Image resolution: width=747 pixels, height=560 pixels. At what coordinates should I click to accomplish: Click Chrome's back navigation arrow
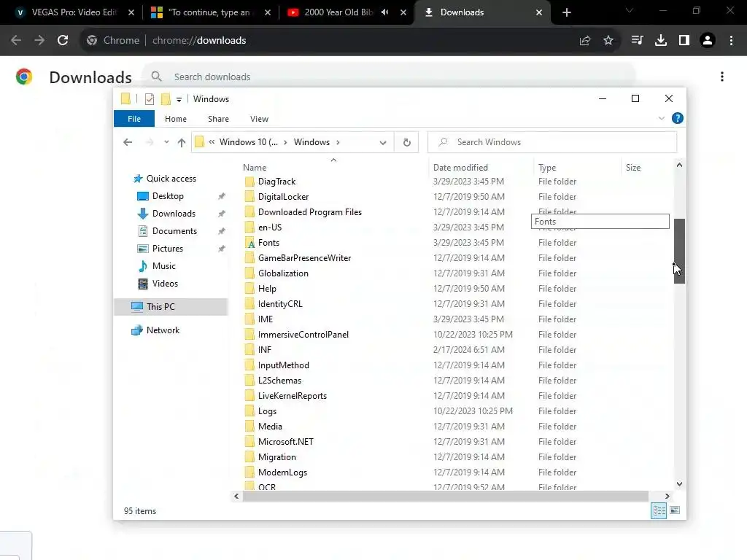point(16,41)
